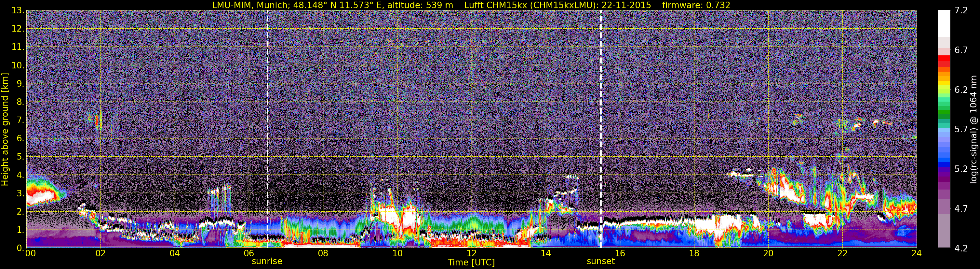Viewport: 980px width, 269px height.
Task: Click the '6.' tick on the height axis
Action: click(20, 139)
